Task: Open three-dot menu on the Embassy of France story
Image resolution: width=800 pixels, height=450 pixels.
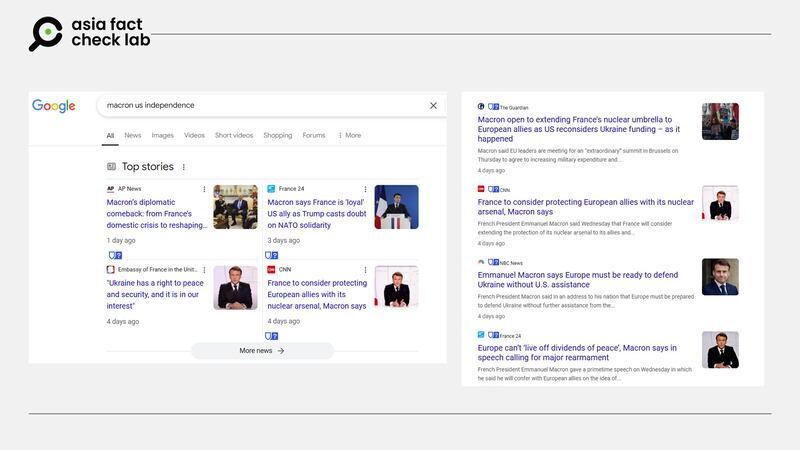Action: (204, 269)
